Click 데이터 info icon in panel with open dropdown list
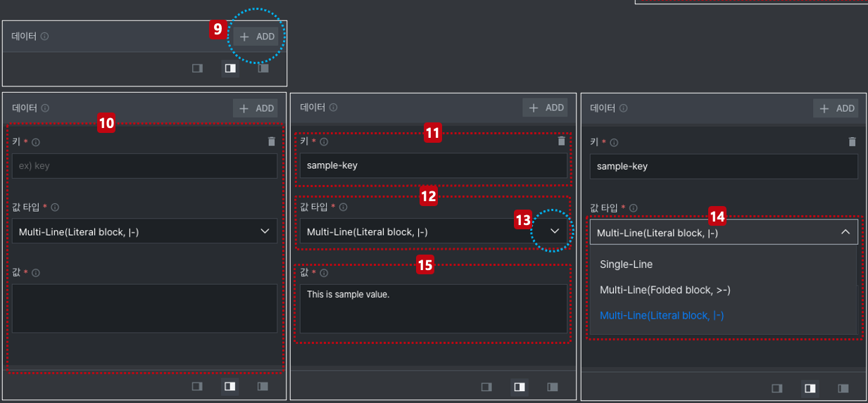868x403 pixels. tap(624, 108)
